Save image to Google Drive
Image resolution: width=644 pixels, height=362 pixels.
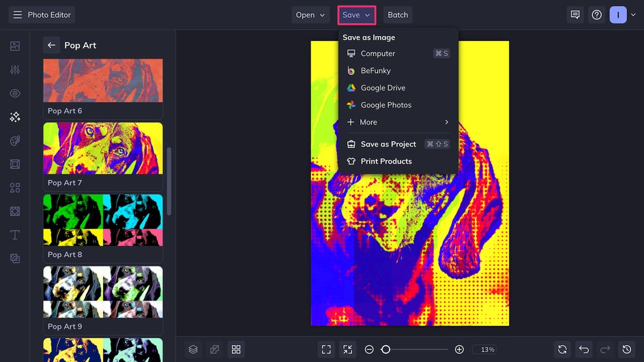pyautogui.click(x=398, y=88)
